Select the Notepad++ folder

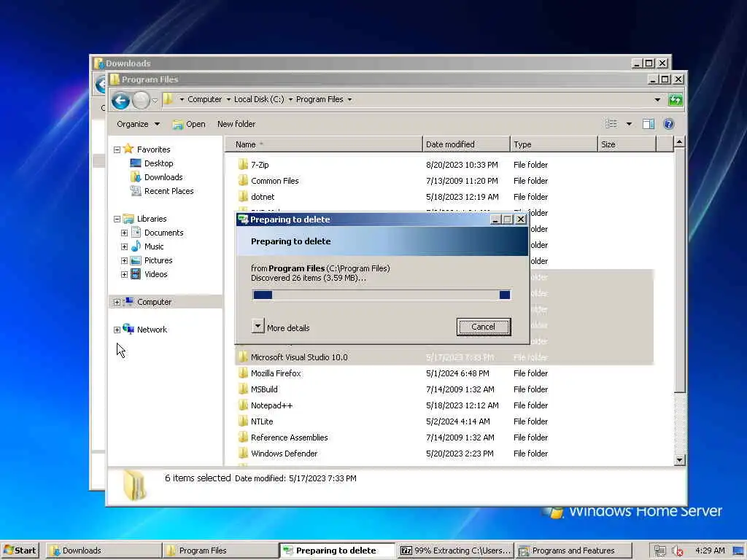click(x=271, y=405)
